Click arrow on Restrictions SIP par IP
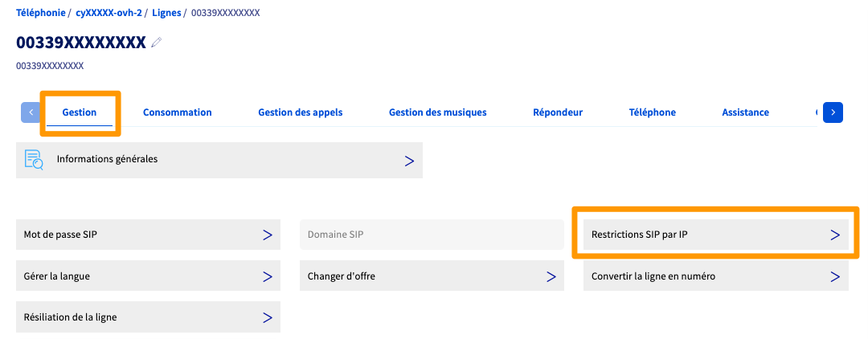This screenshot has height=339, width=868. [834, 235]
